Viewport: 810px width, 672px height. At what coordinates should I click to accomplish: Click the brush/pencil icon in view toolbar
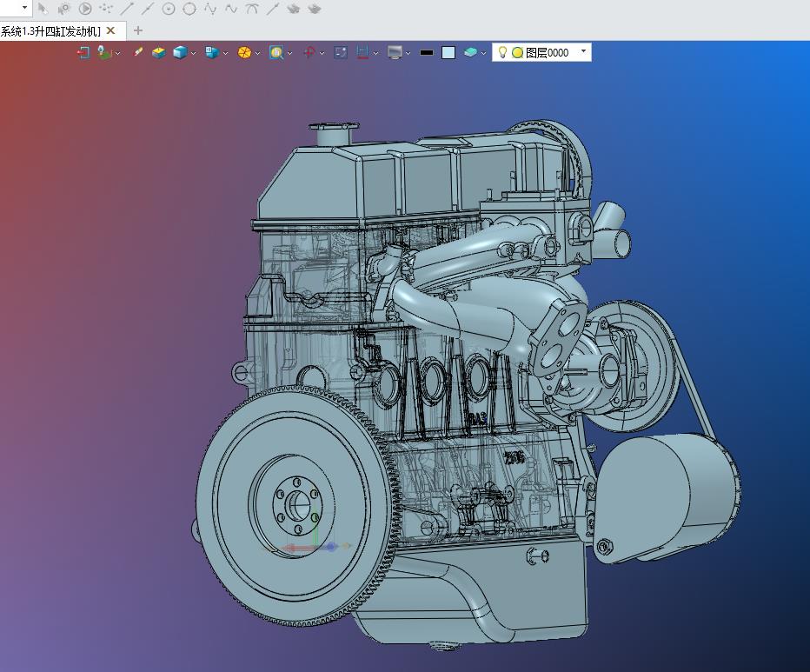pyautogui.click(x=138, y=53)
